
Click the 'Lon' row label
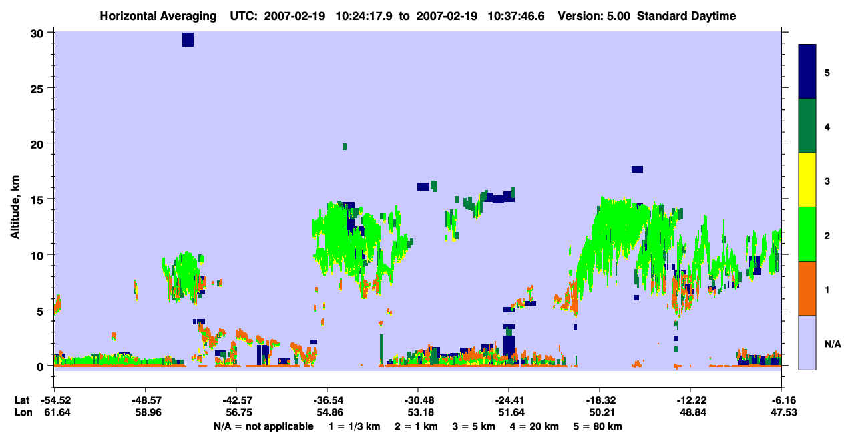click(x=22, y=413)
